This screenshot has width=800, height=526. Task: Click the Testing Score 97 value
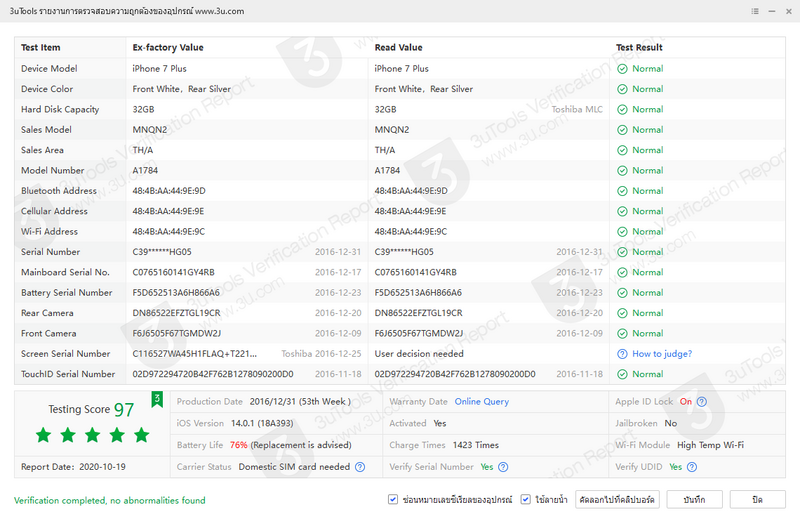[x=124, y=410]
